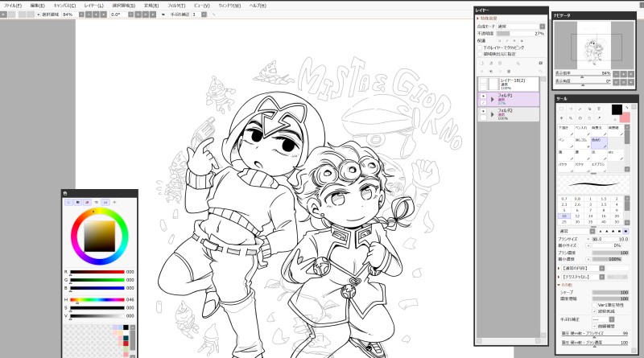This screenshot has width=644, height=358.
Task: Open the stabilizer value 3 dropdown
Action: click(204, 14)
